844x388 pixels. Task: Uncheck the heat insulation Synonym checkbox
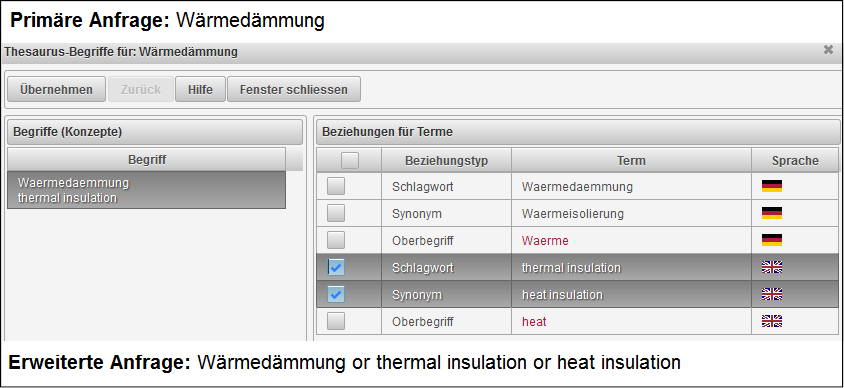[x=336, y=294]
